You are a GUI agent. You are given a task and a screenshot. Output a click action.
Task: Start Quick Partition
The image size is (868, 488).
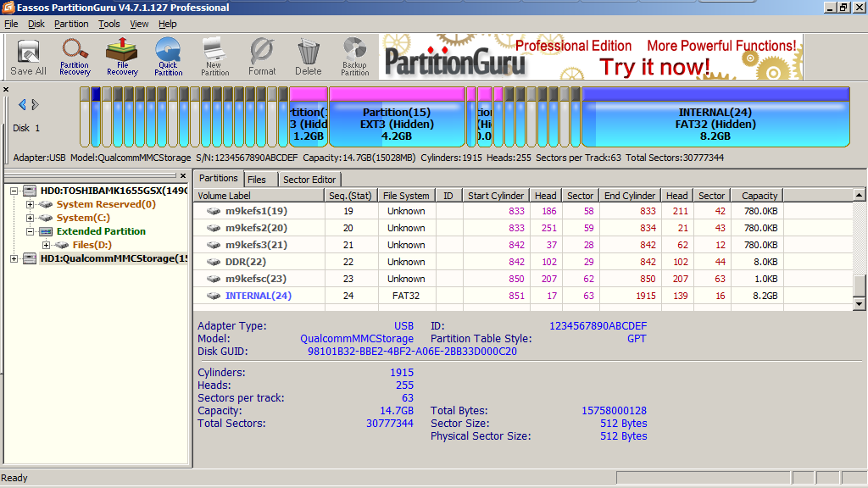(x=169, y=57)
